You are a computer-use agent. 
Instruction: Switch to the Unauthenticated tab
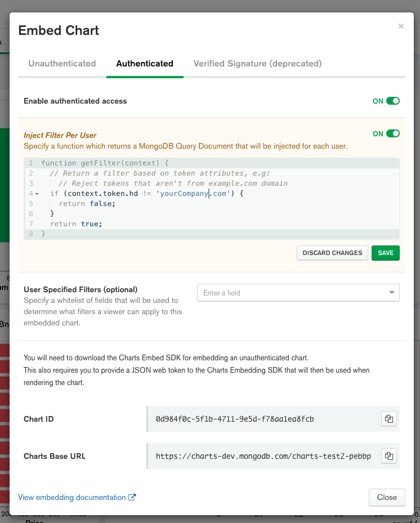click(62, 64)
